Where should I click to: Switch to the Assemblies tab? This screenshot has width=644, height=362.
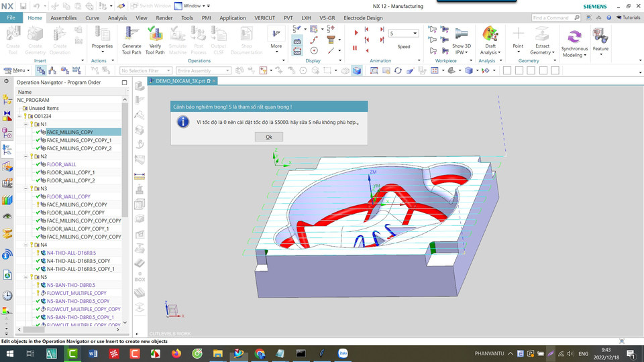click(63, 17)
